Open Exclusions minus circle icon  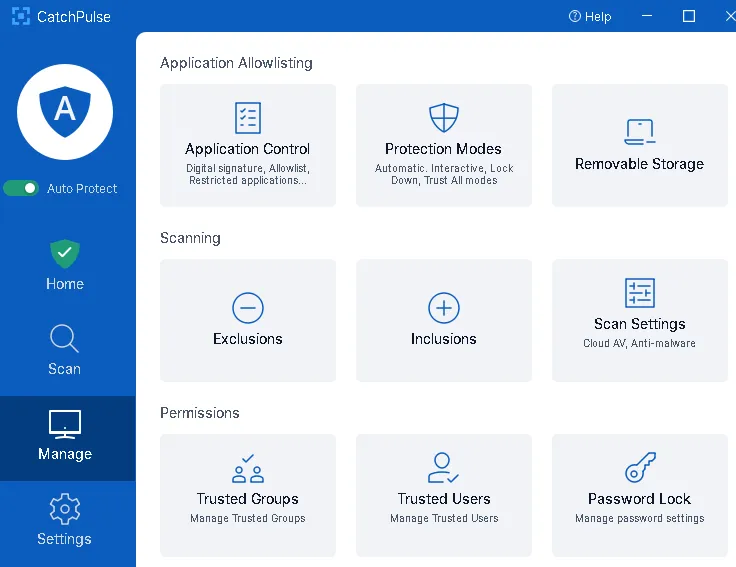click(x=248, y=307)
